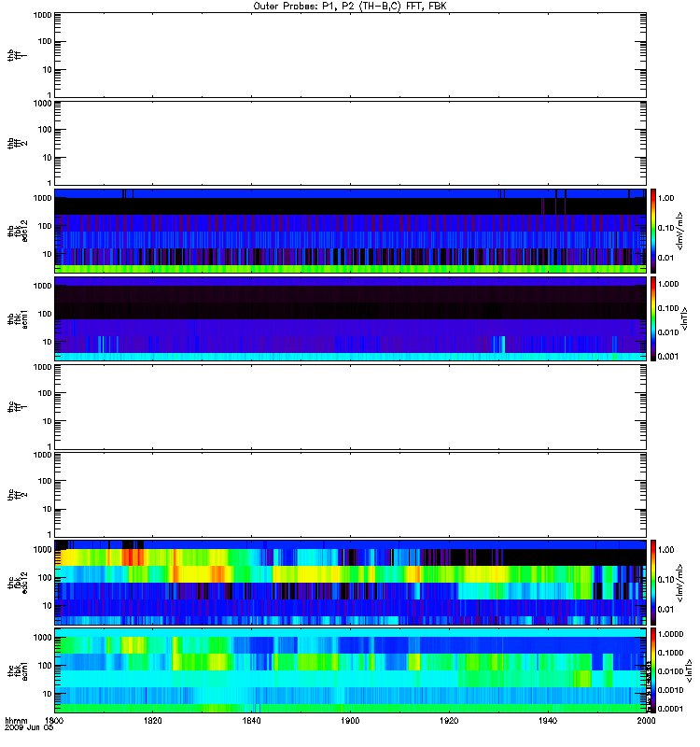Click the 'thc fbk scm1' y-axis label
This screenshot has width=700, height=747.
(x=17, y=670)
